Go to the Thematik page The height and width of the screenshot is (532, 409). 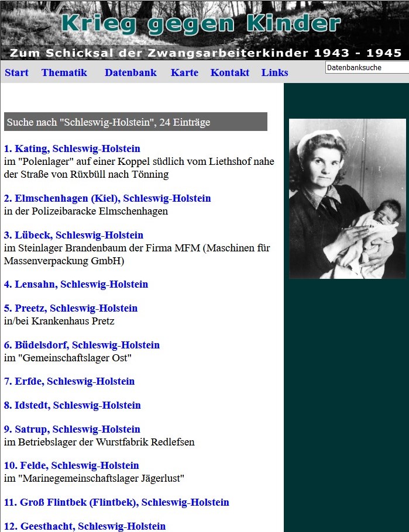coord(64,72)
